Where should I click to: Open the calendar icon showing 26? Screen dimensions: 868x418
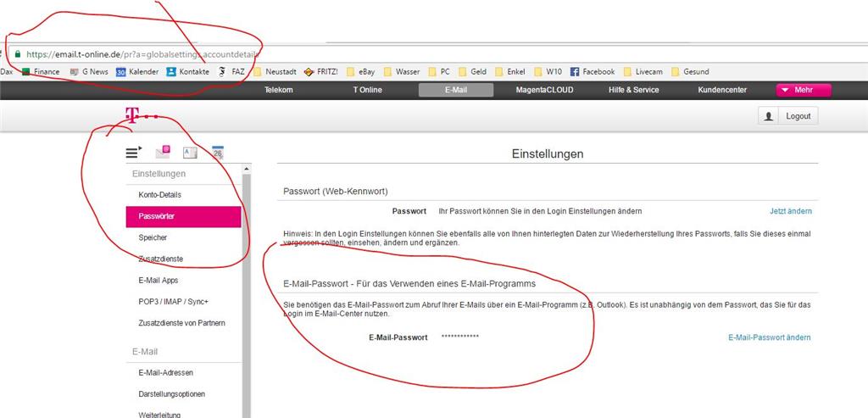coord(218,153)
